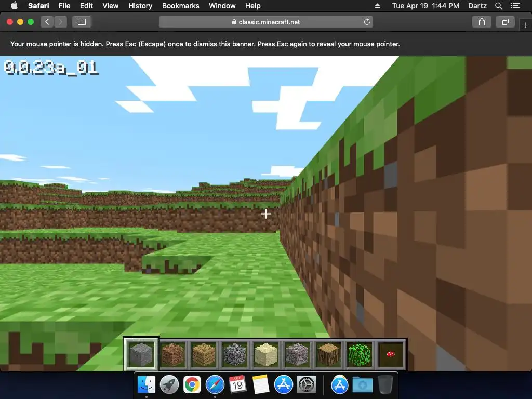Open the Apple menu
Screen dimensions: 532x399
14,6
